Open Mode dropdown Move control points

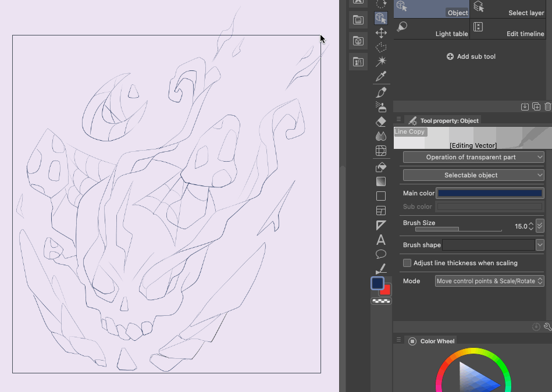(489, 281)
